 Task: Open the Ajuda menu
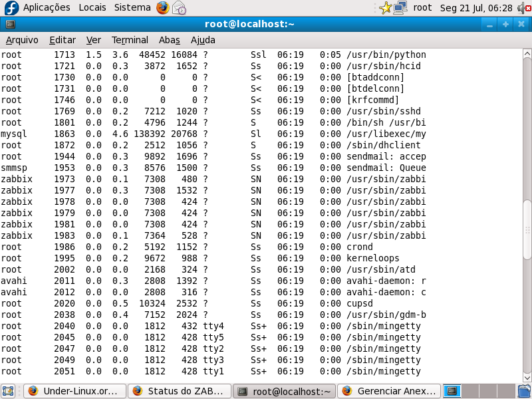click(203, 40)
